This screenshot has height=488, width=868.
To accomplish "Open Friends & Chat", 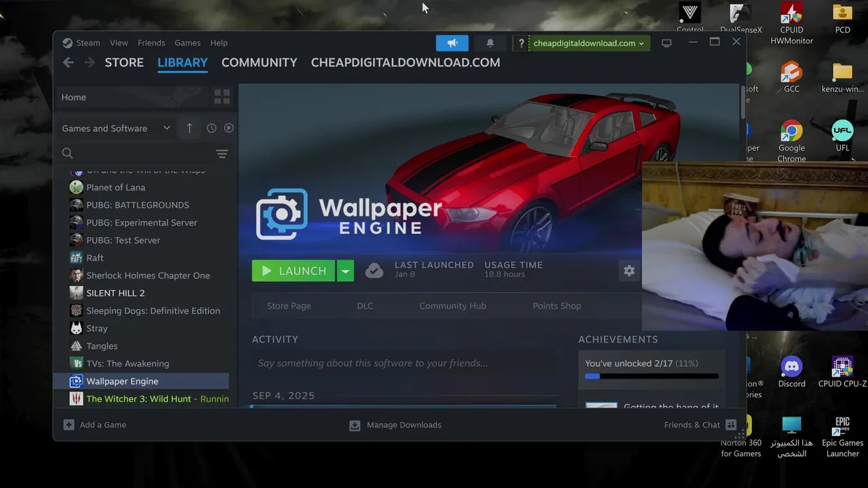I will (x=700, y=425).
